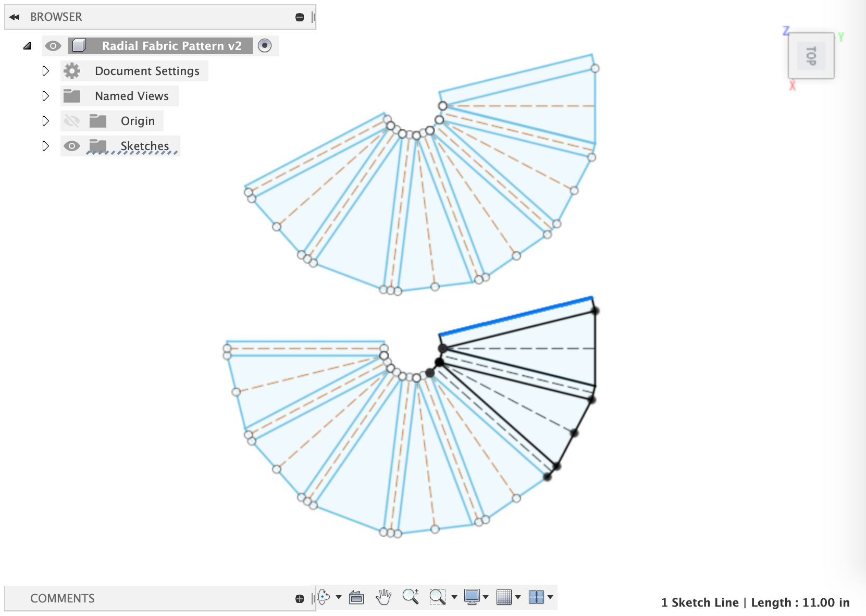
Task: Activate the Look At tool
Action: (x=357, y=597)
